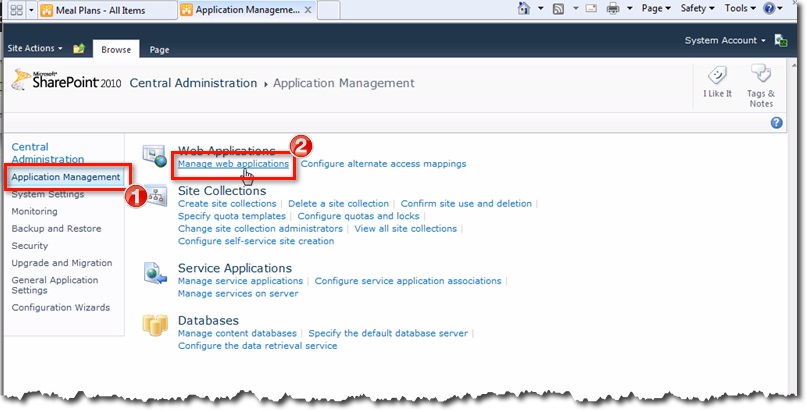Click the Read Mail envelope icon
Screen dimensions: 807x412
click(591, 8)
